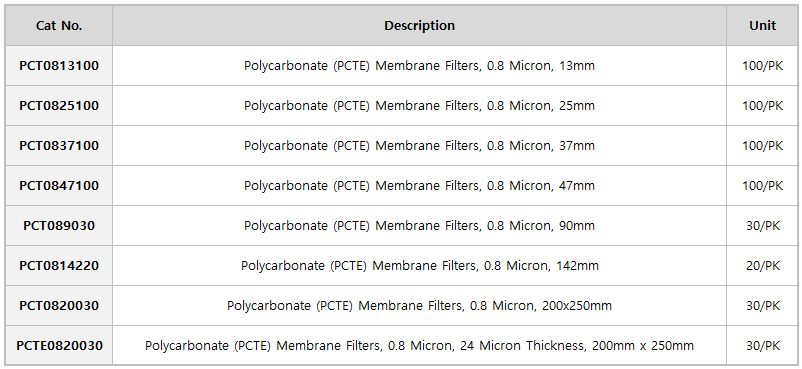
Task: Click the Cat No. column header
Action: pos(59,26)
